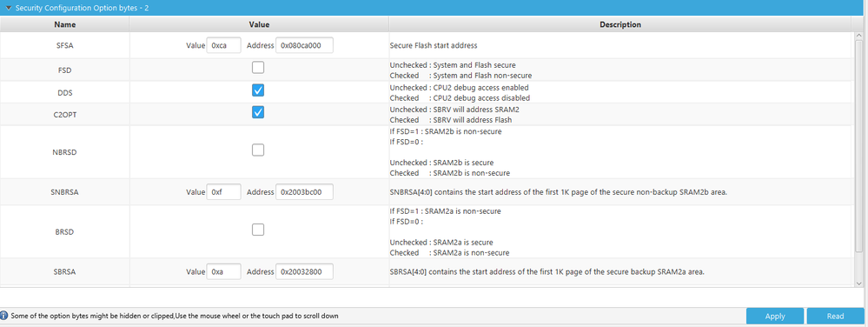Edit the SFSA value field 0xca
Viewport: 868px width, 327px height.
coord(223,45)
